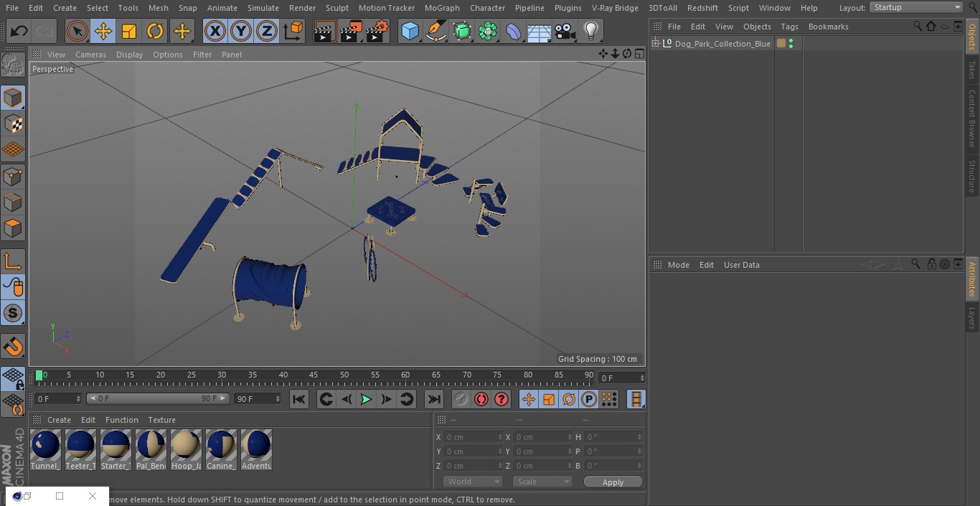The image size is (980, 506).
Task: Click the viewport render range slider bar
Action: (158, 398)
